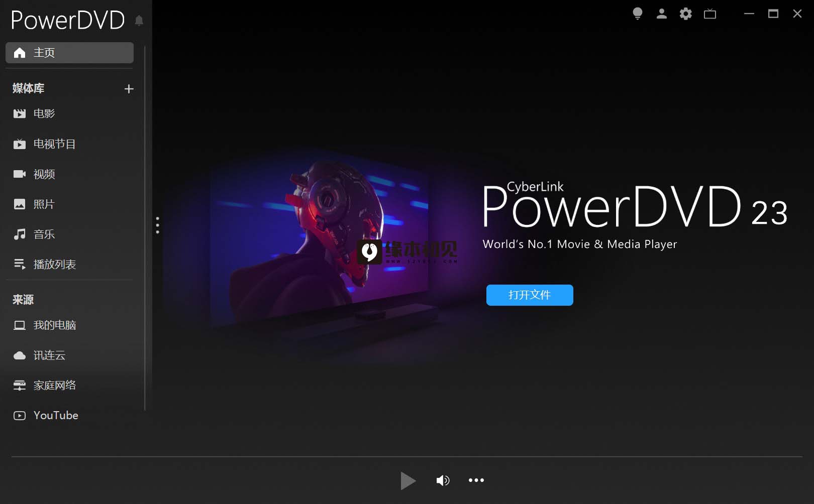Click the 媒体库 section heading
This screenshot has height=504, width=814.
[x=29, y=88]
